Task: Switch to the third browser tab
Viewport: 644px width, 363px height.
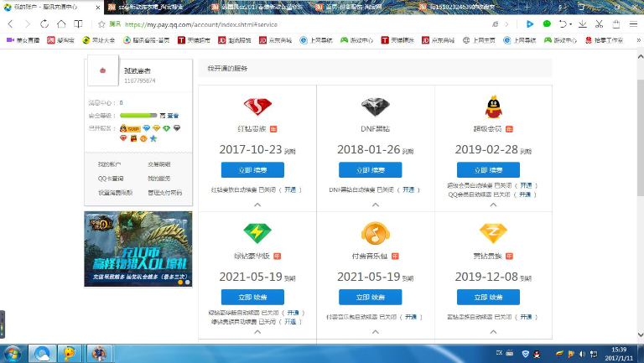Action: (x=261, y=7)
